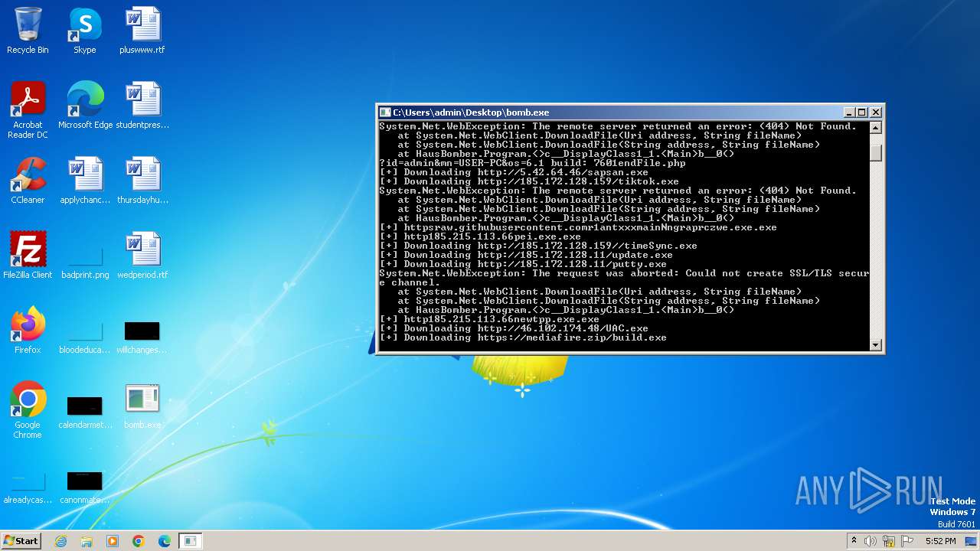Open Edge from the taskbar
Viewport: 980px width, 551px height.
165,541
